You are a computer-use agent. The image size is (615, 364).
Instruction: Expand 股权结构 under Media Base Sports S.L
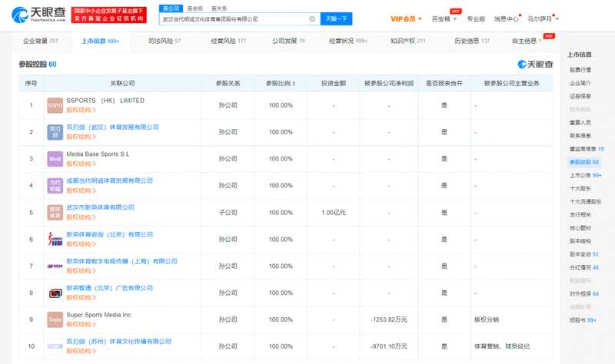pyautogui.click(x=81, y=164)
